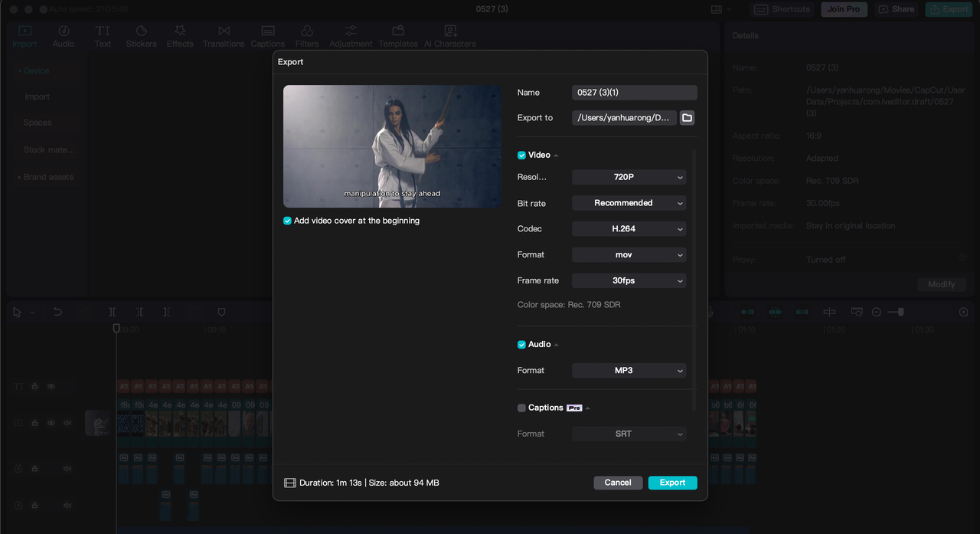
Task: Open the video Format mov dropdown
Action: (x=629, y=254)
